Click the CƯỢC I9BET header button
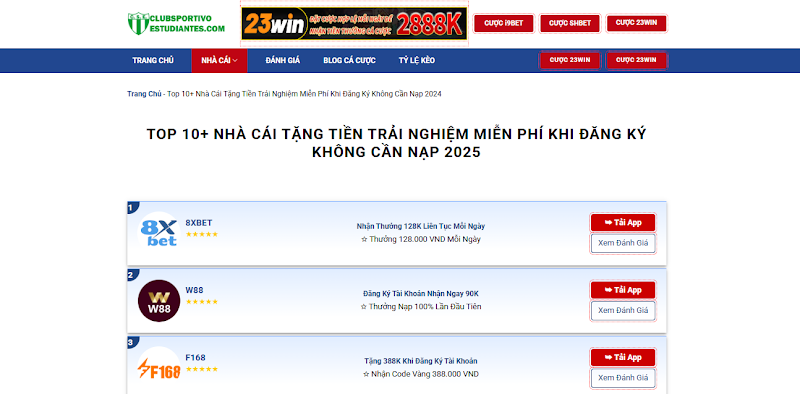The width and height of the screenshot is (800, 394). tap(504, 23)
